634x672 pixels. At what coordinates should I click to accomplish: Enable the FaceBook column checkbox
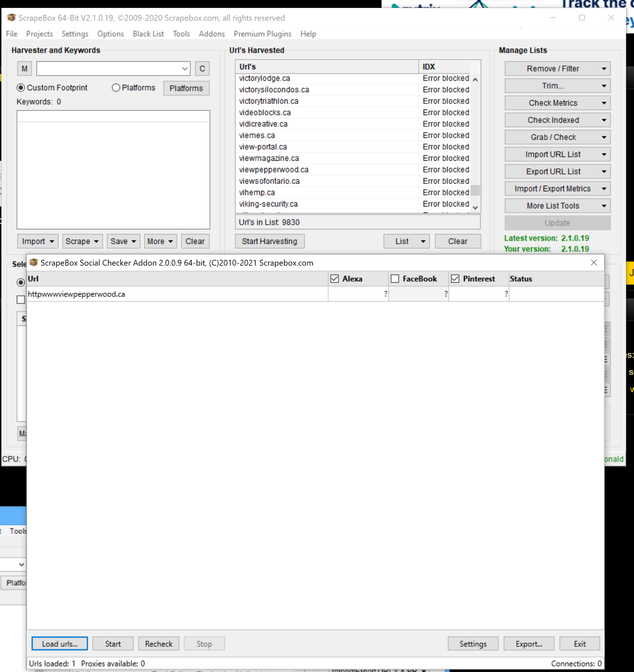(395, 279)
